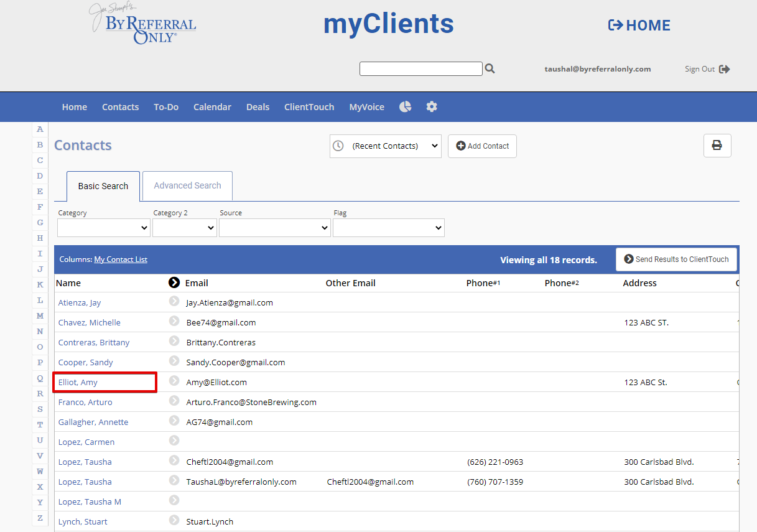The width and height of the screenshot is (757, 532).
Task: Filter contacts by letter S
Action: click(40, 409)
